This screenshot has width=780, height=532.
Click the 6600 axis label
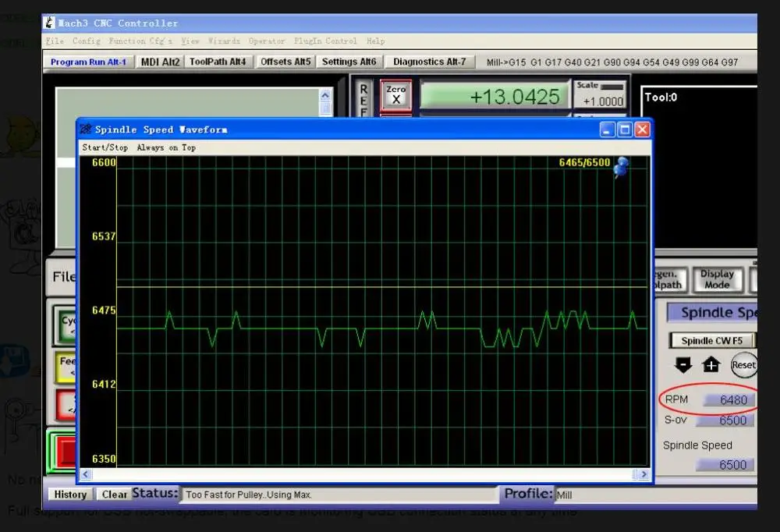tap(104, 162)
